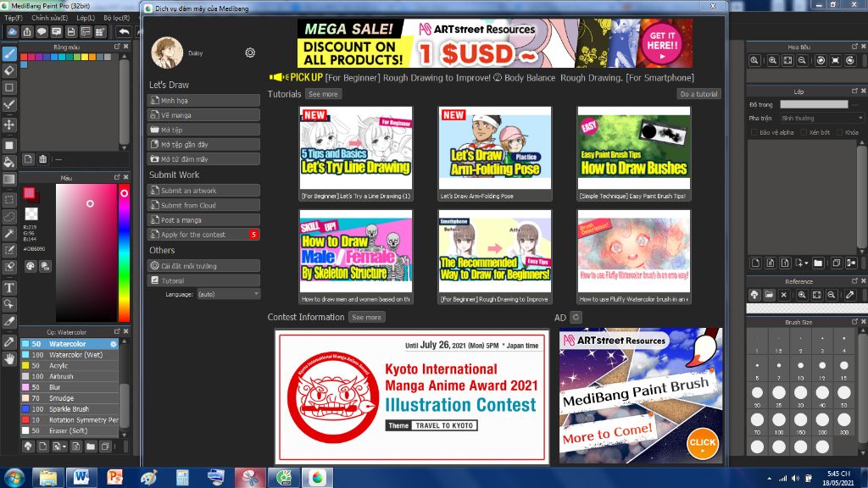Open Kyoto Illustration Contest banner
The width and height of the screenshot is (868, 488).
[x=412, y=396]
